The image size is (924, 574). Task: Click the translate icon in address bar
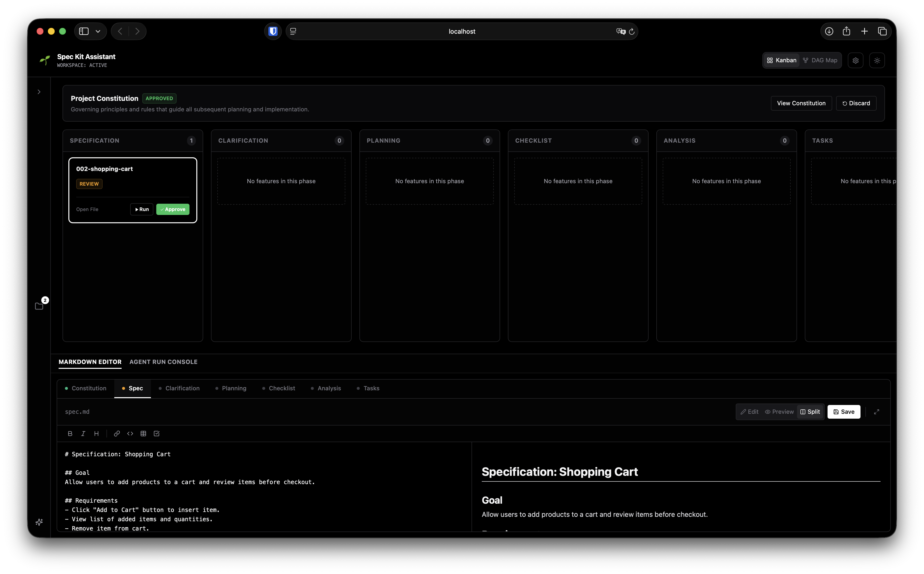[x=621, y=31]
